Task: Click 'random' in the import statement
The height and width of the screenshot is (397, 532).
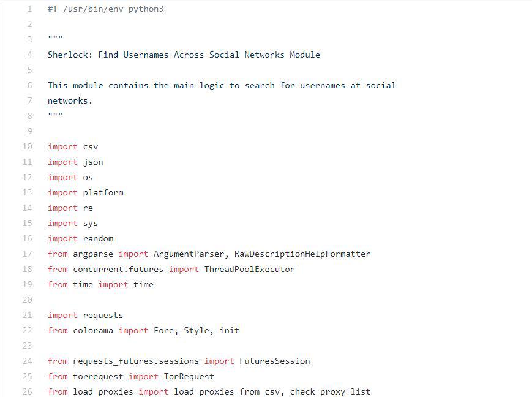Action: tap(98, 239)
